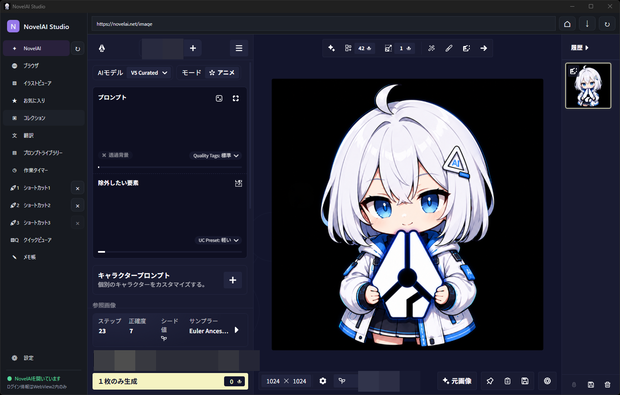
Task: Open the 1024 × 1024 size selector
Action: pos(286,381)
